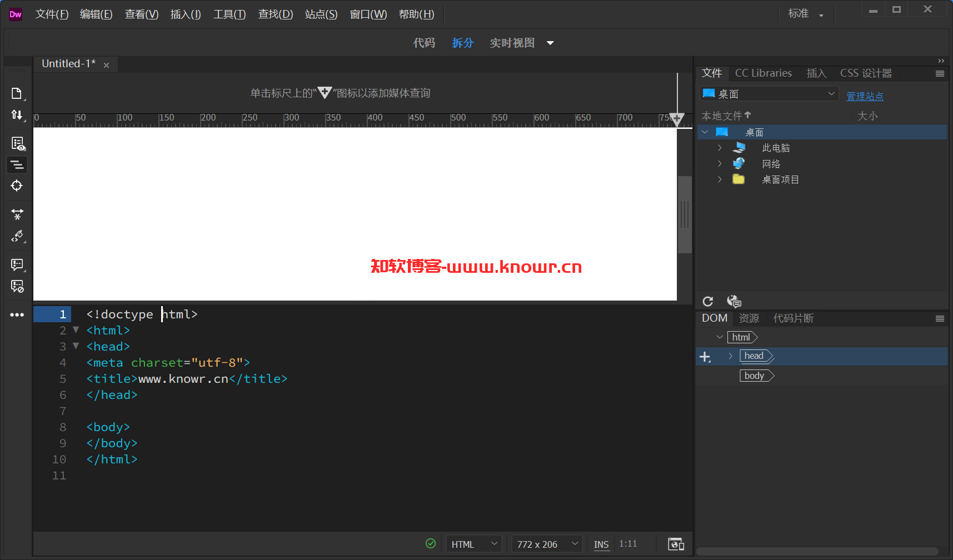The width and height of the screenshot is (953, 560).
Task: Click the meta charset code on line 4
Action: 168,362
